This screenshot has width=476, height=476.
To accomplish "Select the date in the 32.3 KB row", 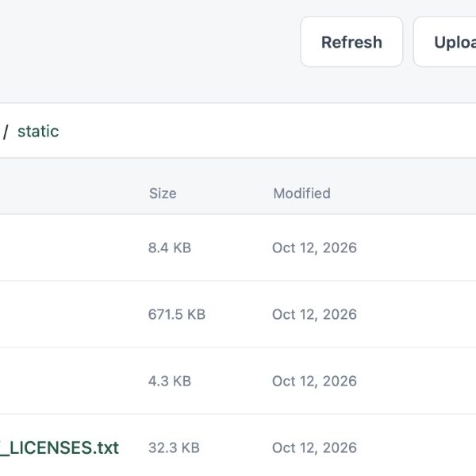I will [314, 447].
